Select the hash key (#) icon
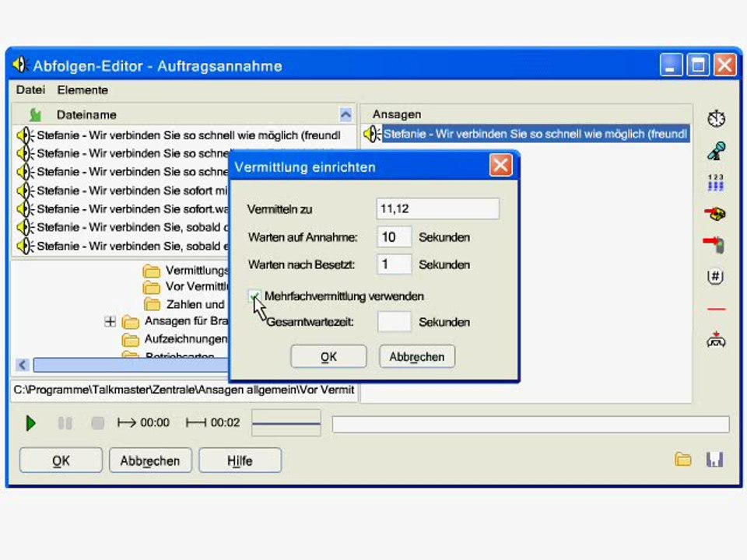Viewport: 747px width, 560px height. tap(716, 277)
